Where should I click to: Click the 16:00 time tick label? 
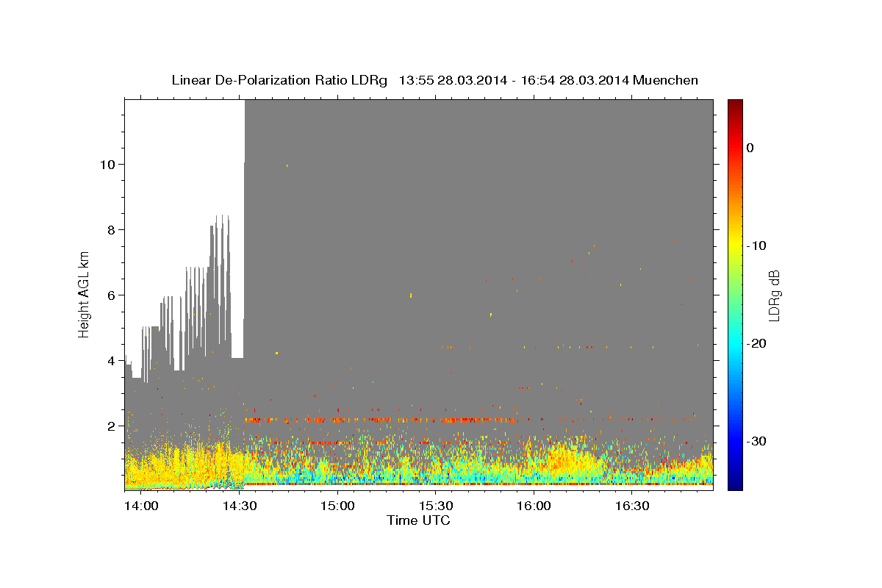(534, 506)
